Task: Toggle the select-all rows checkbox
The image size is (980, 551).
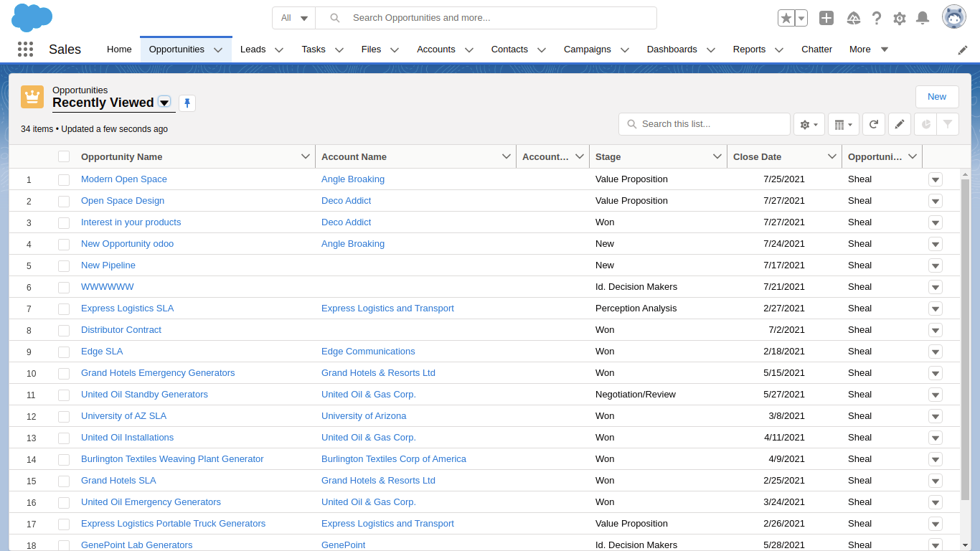Action: point(64,156)
